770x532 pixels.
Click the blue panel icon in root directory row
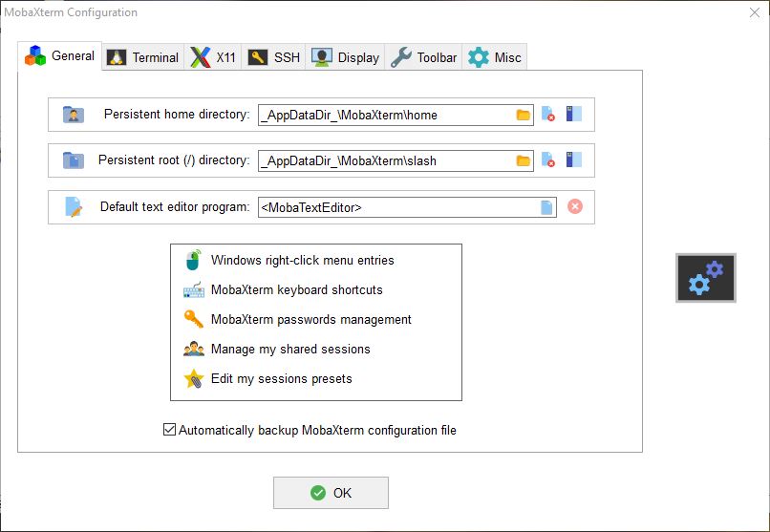pos(573,160)
